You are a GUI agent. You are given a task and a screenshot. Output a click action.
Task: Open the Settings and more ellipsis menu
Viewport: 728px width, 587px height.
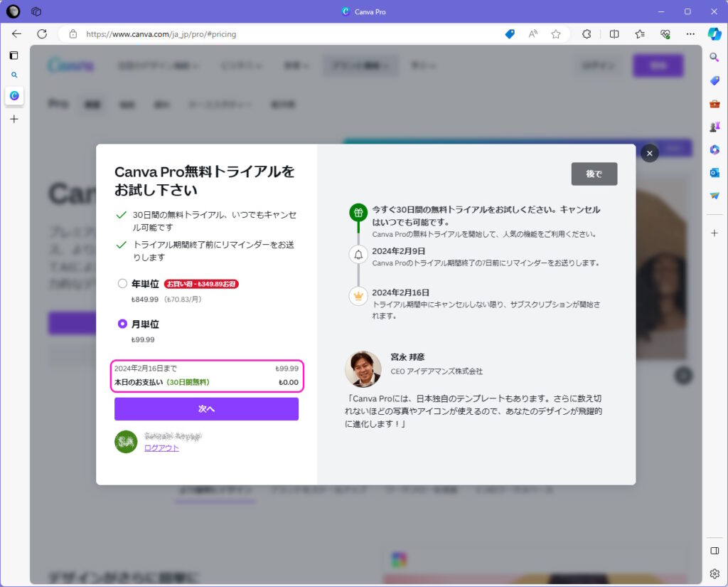click(690, 34)
